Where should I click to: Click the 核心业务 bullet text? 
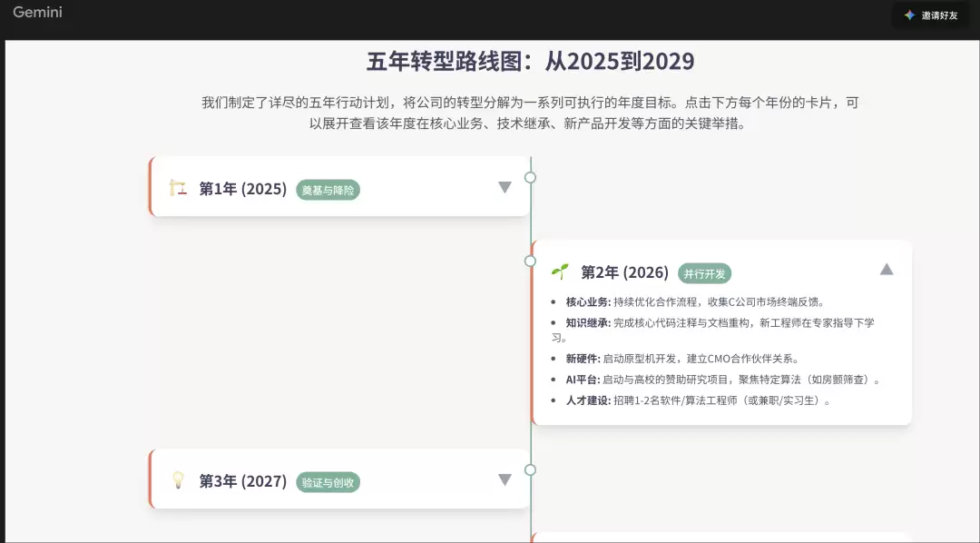tap(696, 302)
